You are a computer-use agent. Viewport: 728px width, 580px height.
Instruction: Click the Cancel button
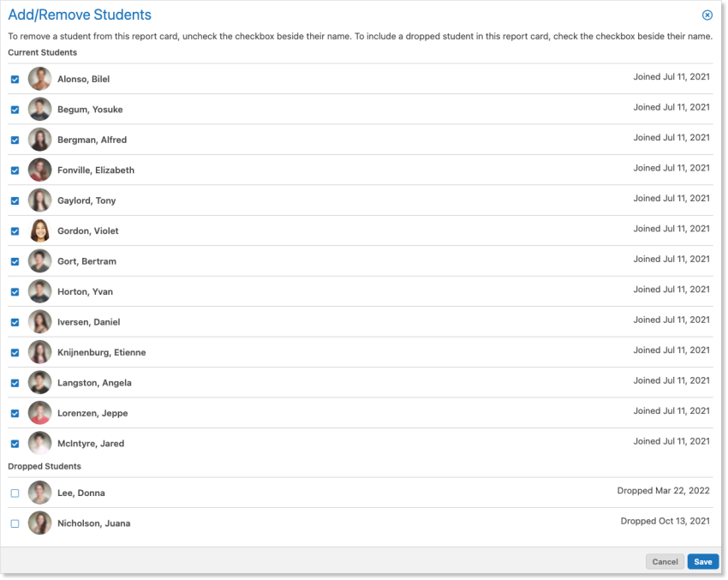tap(665, 562)
